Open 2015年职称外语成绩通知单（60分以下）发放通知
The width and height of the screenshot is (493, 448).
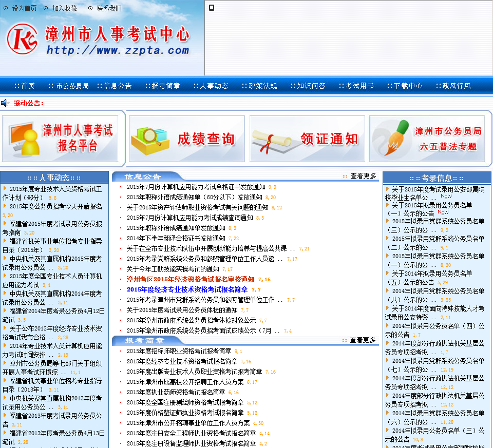pyautogui.click(x=194, y=197)
